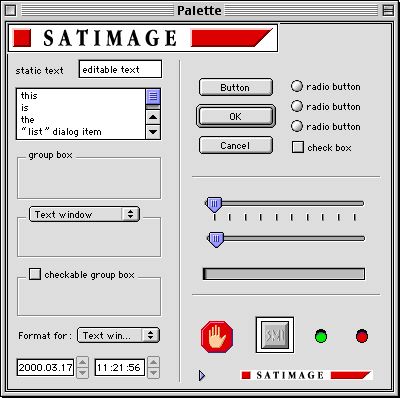Click the editable text field
Viewport: 400px width, 398px height.
pyautogui.click(x=120, y=69)
